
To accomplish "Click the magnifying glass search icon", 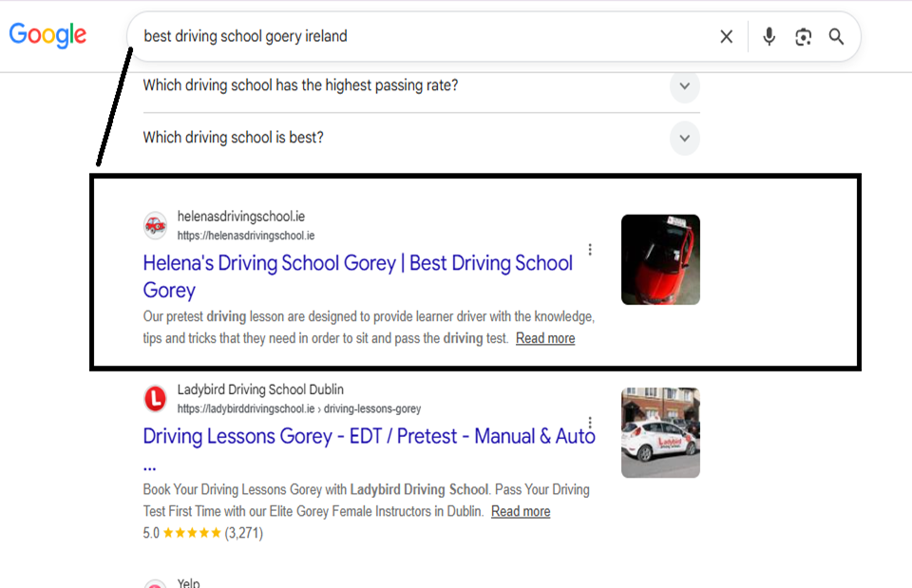I will click(x=836, y=37).
